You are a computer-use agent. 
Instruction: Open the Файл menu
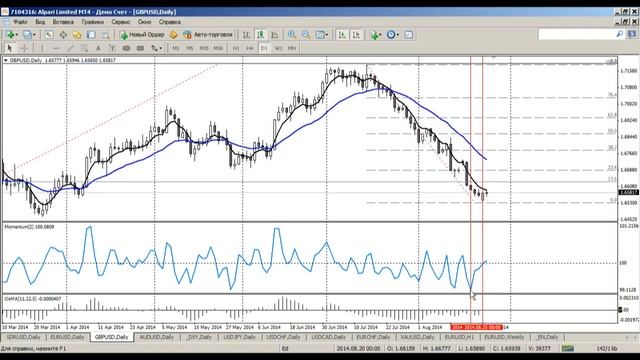pos(20,22)
